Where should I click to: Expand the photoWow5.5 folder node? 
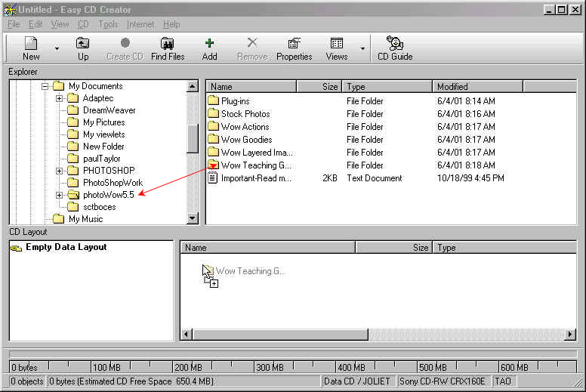(59, 195)
